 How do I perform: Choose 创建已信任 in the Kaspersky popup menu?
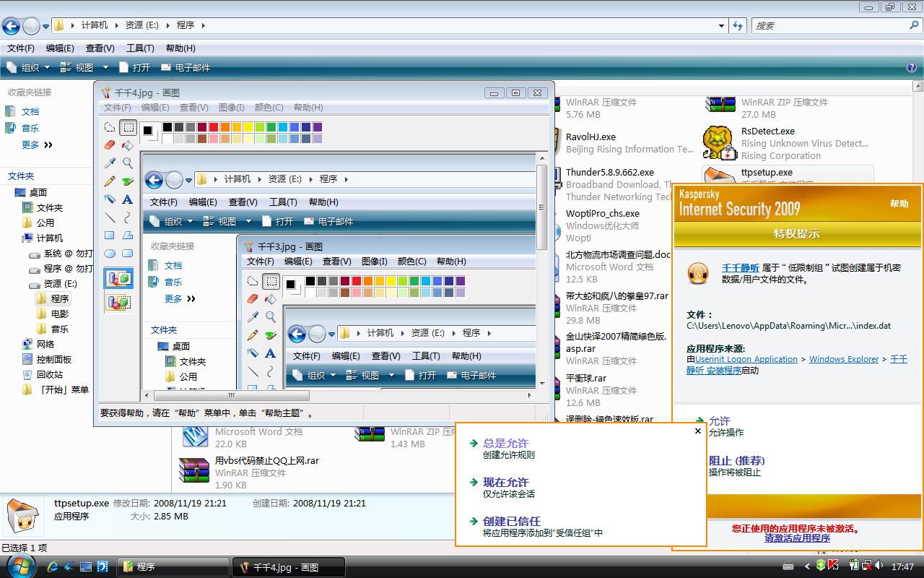[512, 521]
